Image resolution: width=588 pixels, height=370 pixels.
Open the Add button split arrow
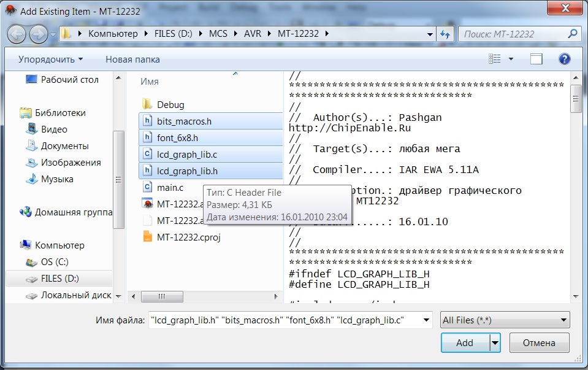click(495, 343)
